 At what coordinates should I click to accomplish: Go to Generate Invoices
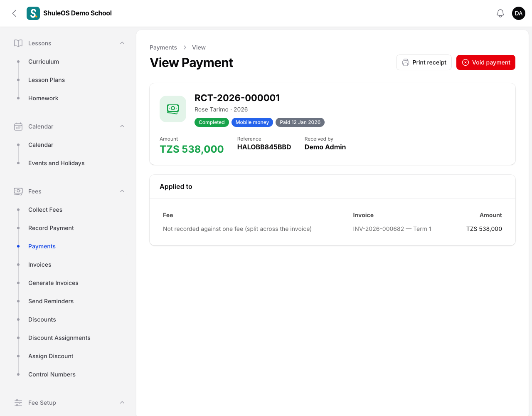click(x=53, y=283)
